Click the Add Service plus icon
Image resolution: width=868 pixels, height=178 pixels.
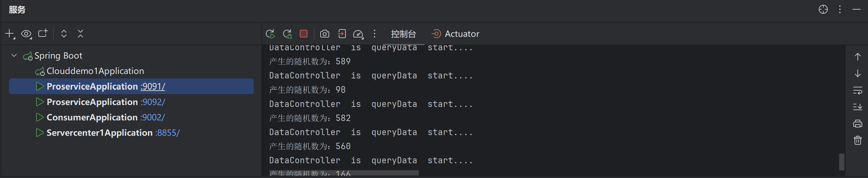tap(10, 34)
